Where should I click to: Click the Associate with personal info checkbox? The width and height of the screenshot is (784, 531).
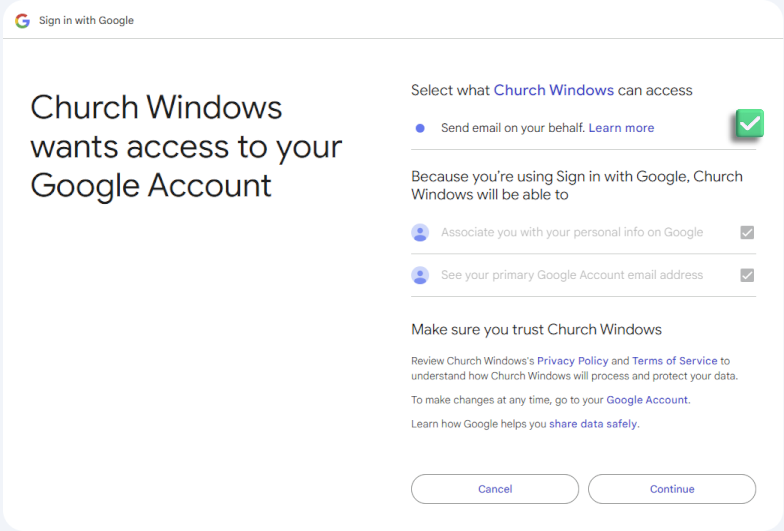747,232
